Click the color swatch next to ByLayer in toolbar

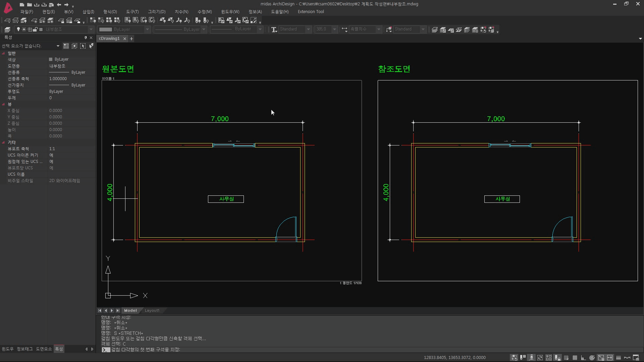click(x=105, y=29)
